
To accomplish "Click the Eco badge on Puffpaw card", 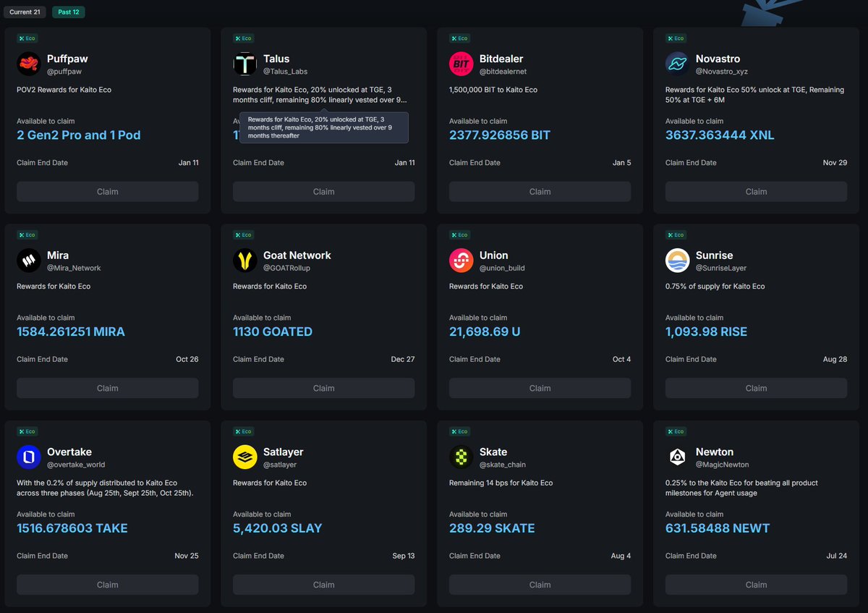I will [x=27, y=38].
